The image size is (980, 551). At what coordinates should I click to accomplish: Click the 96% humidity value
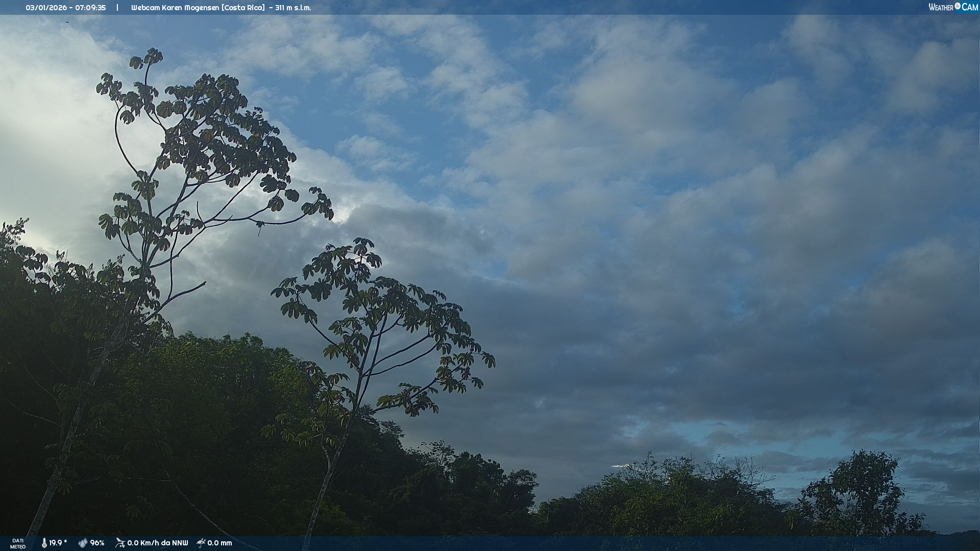coord(97,543)
